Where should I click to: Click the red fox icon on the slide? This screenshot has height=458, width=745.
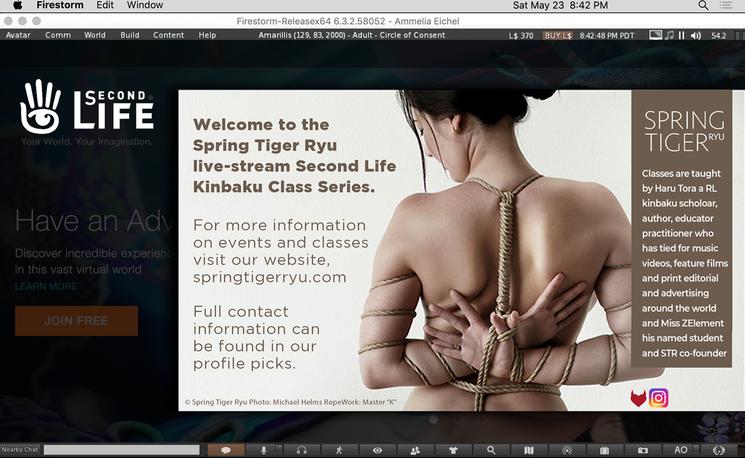[638, 398]
